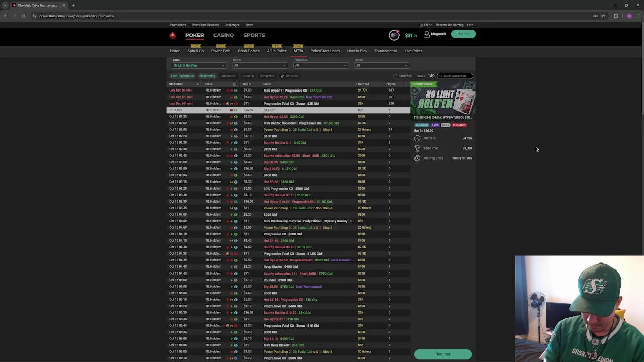Open the MTTs menu item
644x362 pixels.
298,51
